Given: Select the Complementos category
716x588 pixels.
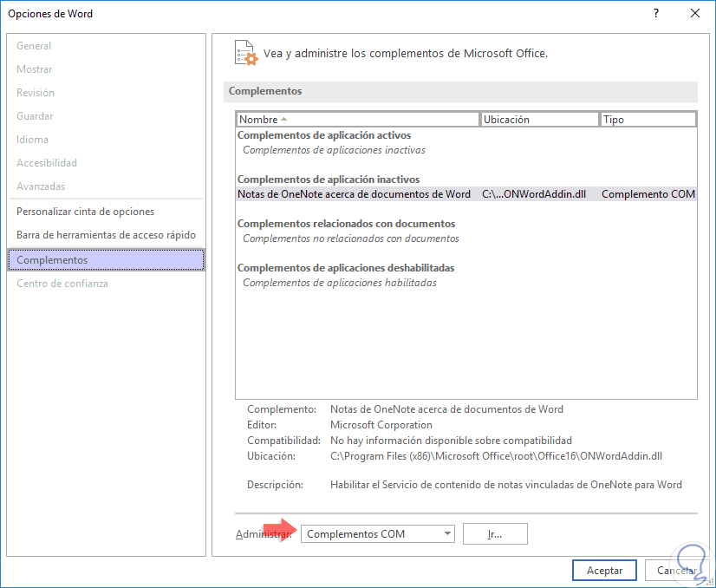Looking at the screenshot, I should (x=106, y=260).
